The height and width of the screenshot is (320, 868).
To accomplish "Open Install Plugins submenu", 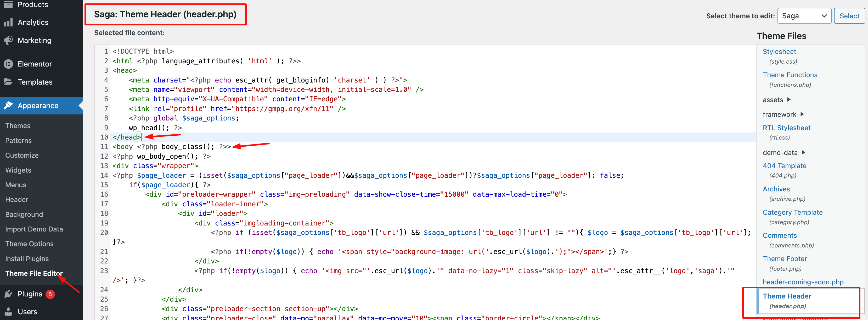I will pyautogui.click(x=27, y=259).
